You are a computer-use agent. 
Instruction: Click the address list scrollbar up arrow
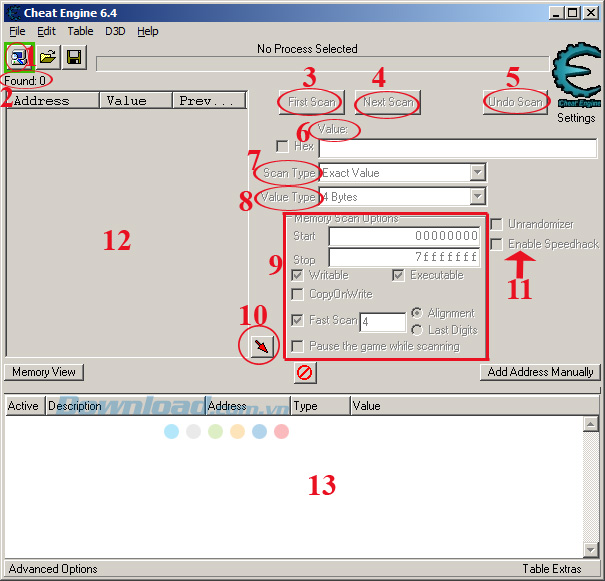click(590, 424)
